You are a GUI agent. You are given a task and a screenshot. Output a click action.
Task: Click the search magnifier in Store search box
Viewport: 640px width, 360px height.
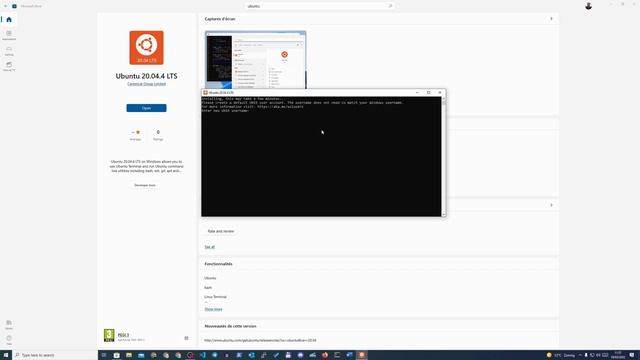390,6
